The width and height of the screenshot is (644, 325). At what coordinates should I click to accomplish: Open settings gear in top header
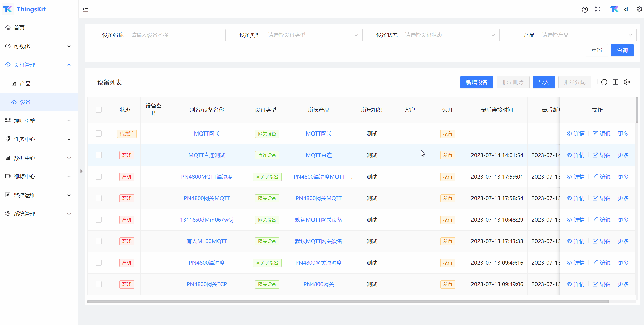click(639, 9)
